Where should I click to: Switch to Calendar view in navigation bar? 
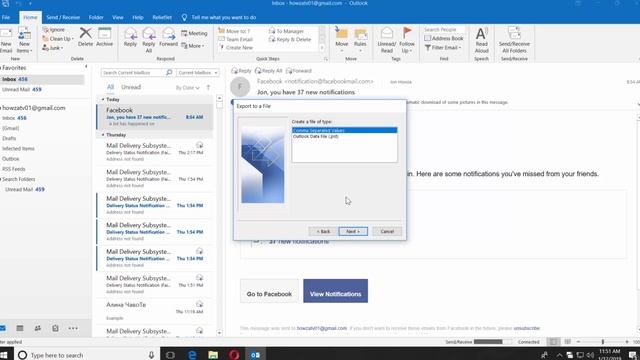(x=20, y=328)
